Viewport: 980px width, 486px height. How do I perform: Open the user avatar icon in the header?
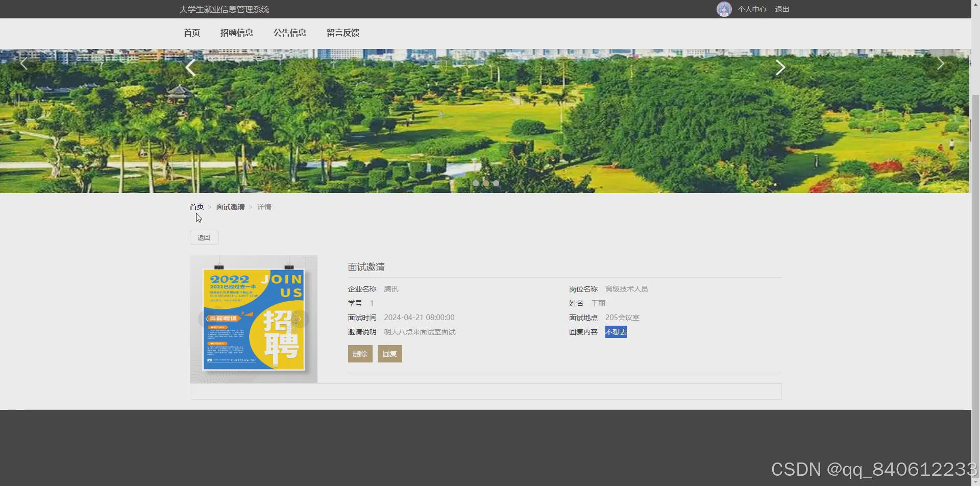pos(723,9)
